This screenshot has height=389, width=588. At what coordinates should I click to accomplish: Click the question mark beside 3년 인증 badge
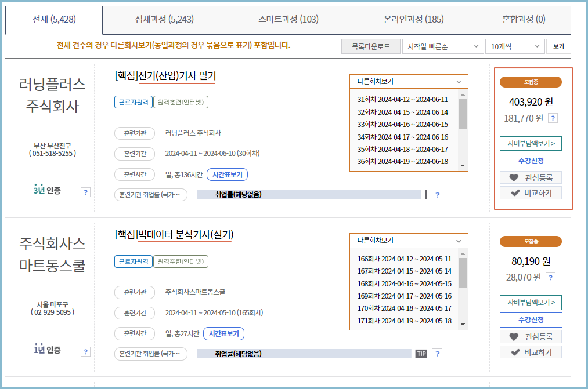(85, 191)
